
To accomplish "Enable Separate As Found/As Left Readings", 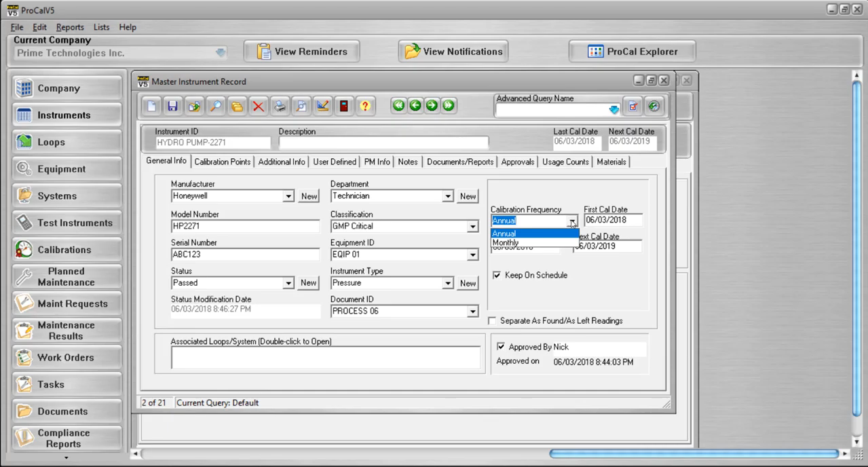I will click(x=492, y=320).
